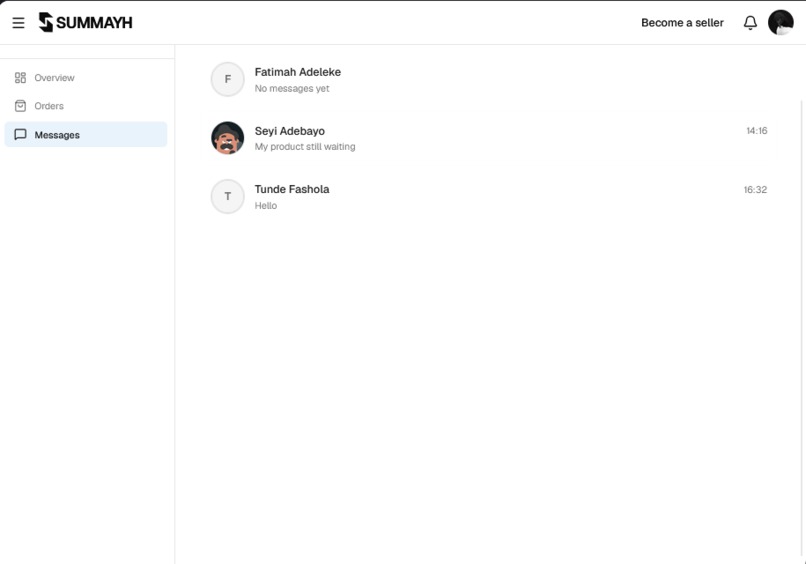Open notifications bell
Image resolution: width=806 pixels, height=564 pixels.
[750, 23]
